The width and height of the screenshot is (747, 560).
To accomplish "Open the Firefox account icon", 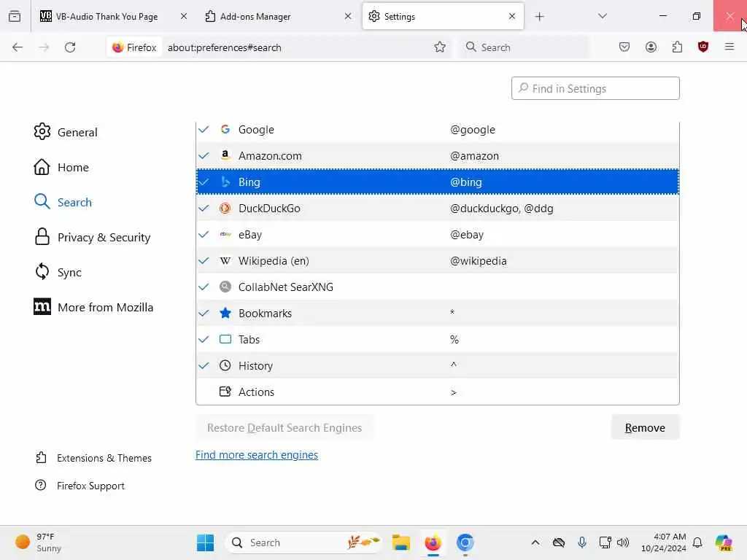I will click(x=651, y=47).
